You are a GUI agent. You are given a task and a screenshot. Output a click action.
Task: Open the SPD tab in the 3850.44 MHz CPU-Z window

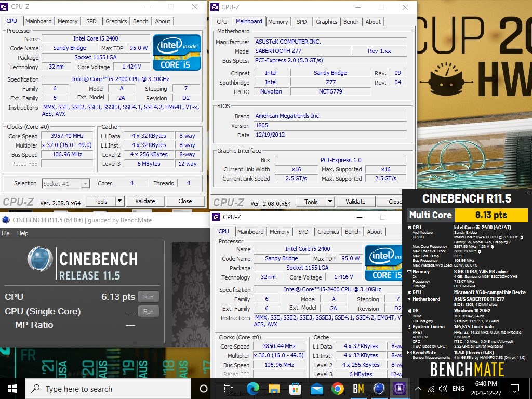coord(303,231)
